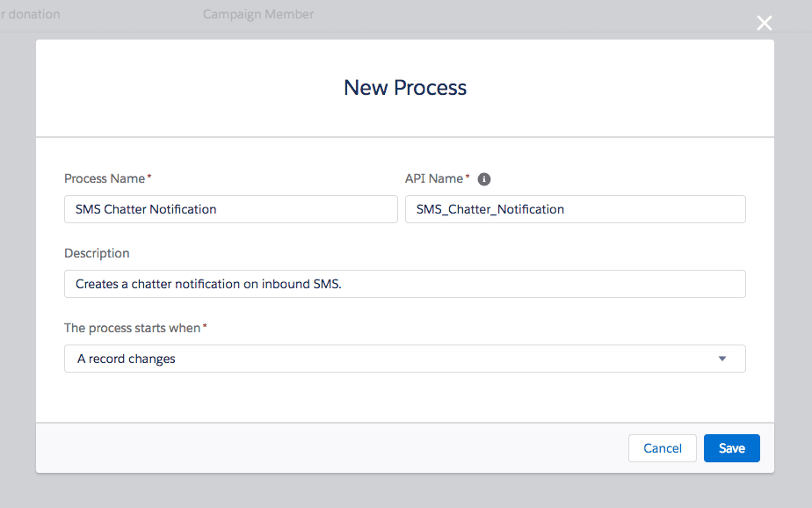Screen dimensions: 812x508
Task: Switch to the Campaign Member tab
Action: tap(257, 14)
